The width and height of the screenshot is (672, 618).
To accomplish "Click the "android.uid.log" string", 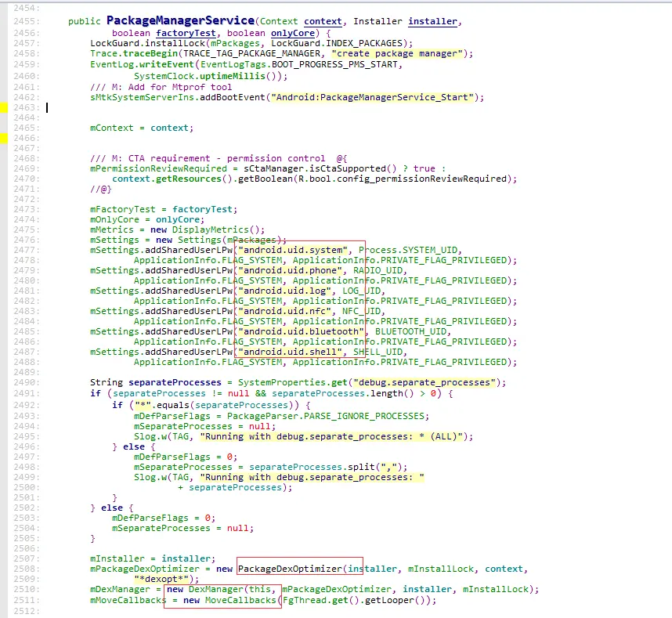I will pyautogui.click(x=284, y=291).
